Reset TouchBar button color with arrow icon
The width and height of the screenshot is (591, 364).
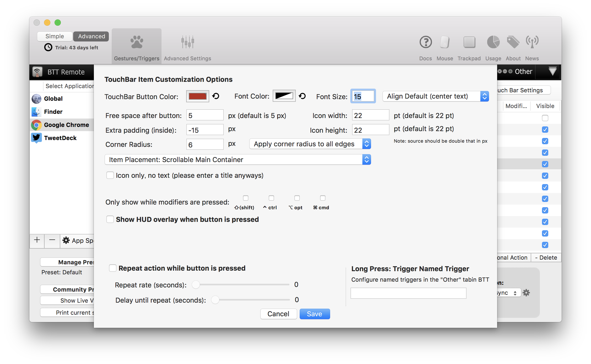point(216,96)
